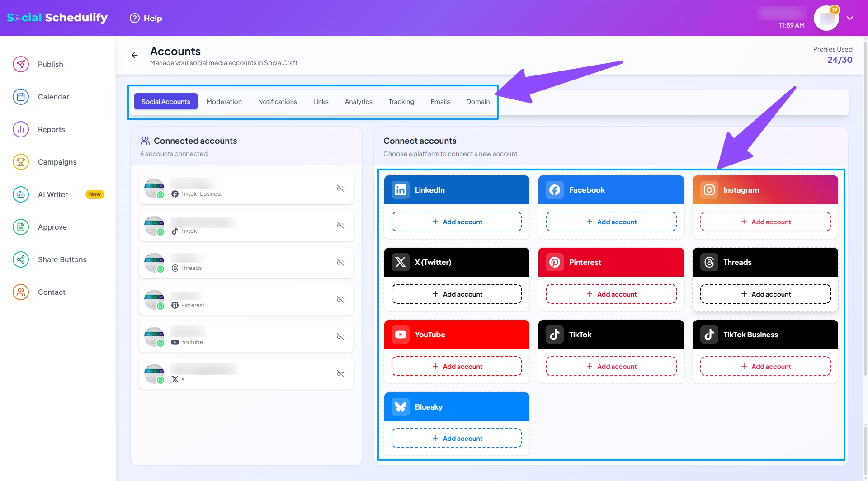The height and width of the screenshot is (481, 868).
Task: Go back using the arrow near Accounts
Action: tap(134, 55)
